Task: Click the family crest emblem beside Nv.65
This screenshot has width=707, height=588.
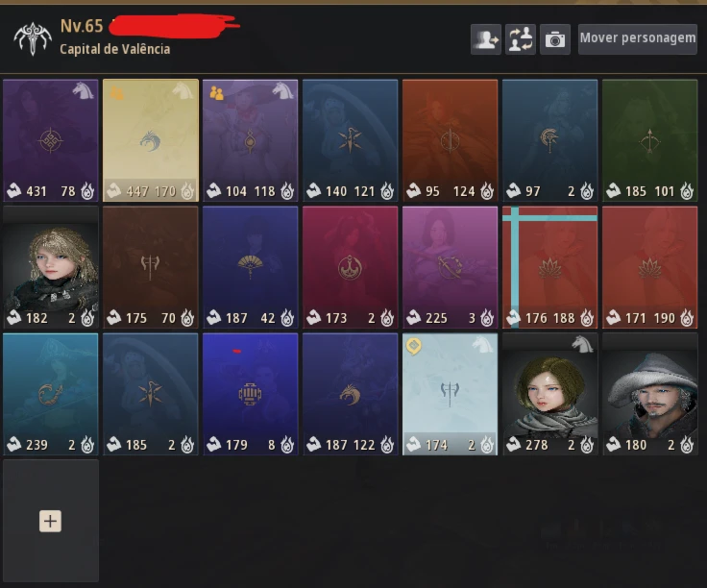Action: point(33,38)
